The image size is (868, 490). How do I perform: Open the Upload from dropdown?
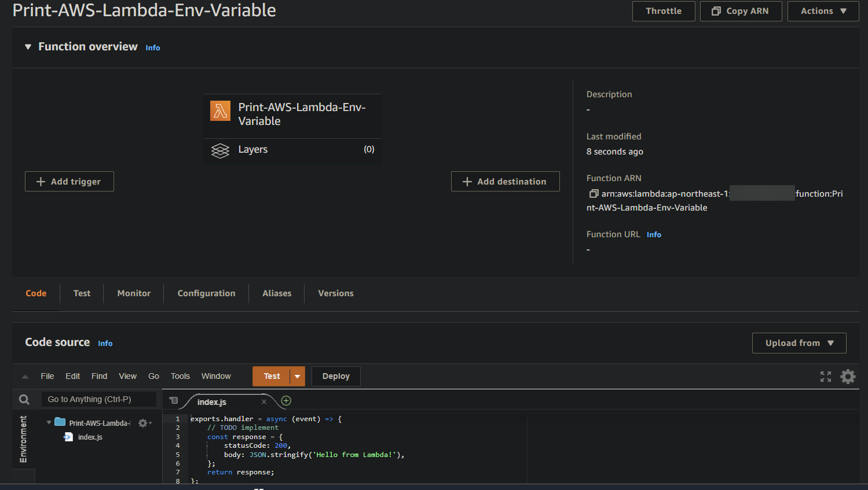tap(799, 343)
